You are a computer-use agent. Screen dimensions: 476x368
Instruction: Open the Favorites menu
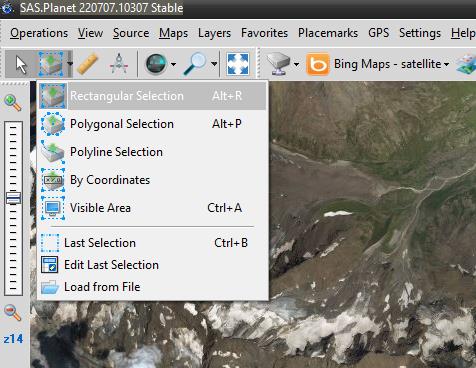click(x=264, y=33)
